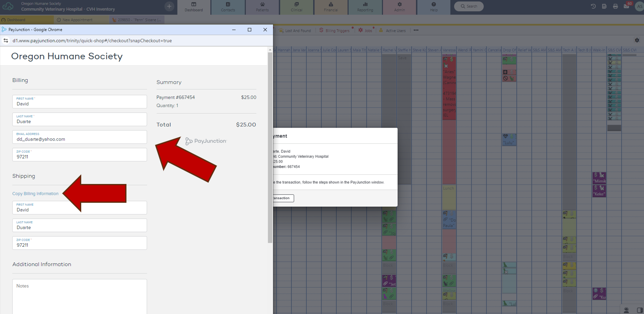Open the Help navigation tab

point(434,7)
